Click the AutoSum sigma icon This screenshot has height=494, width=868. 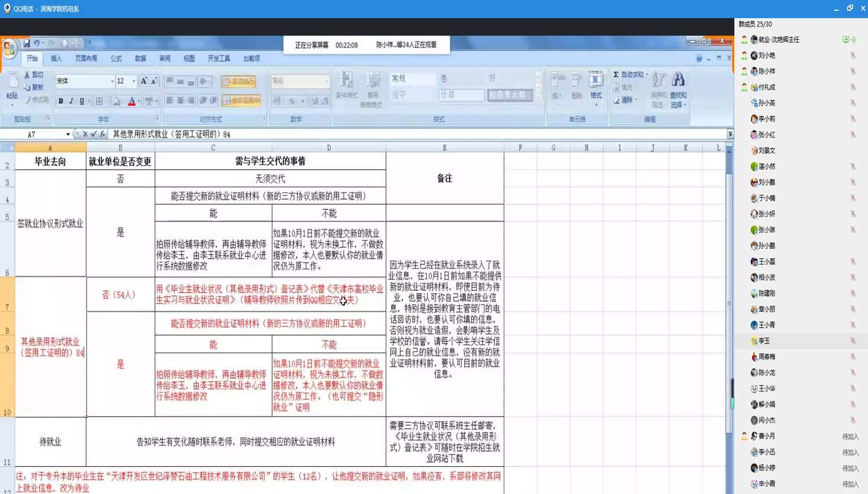pyautogui.click(x=616, y=75)
